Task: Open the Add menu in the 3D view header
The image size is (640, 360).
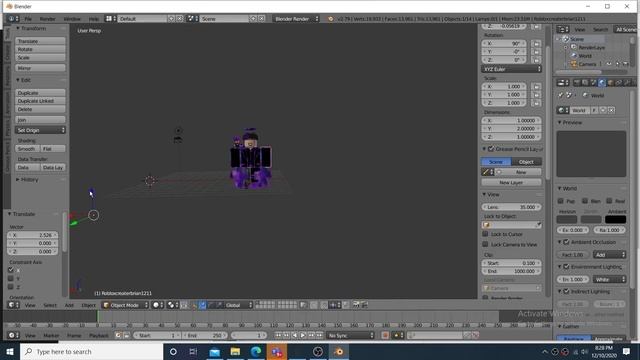Action: point(69,305)
